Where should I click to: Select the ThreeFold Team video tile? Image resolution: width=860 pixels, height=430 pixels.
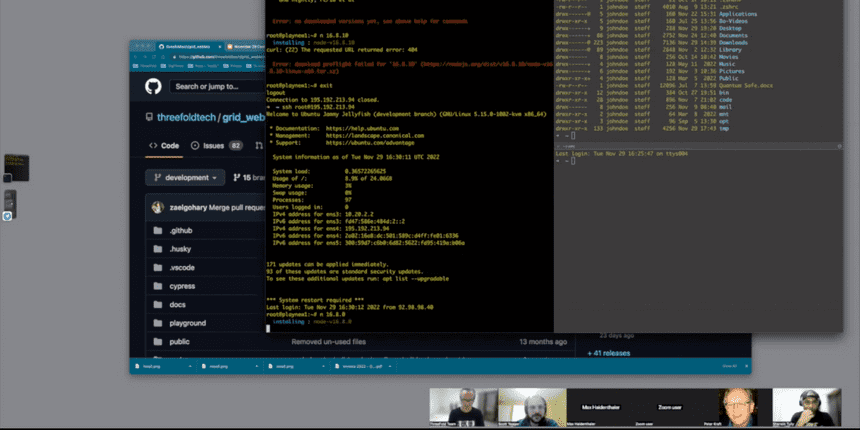tap(463, 408)
